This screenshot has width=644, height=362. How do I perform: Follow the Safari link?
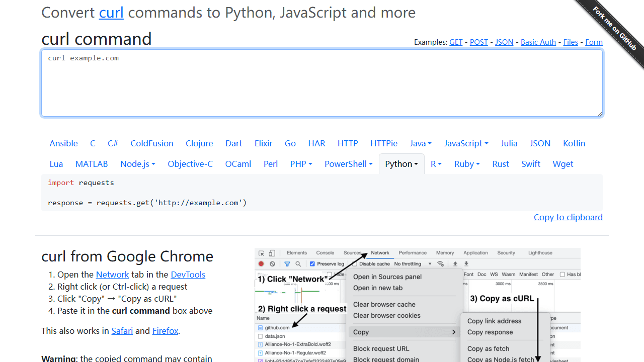pos(122,331)
